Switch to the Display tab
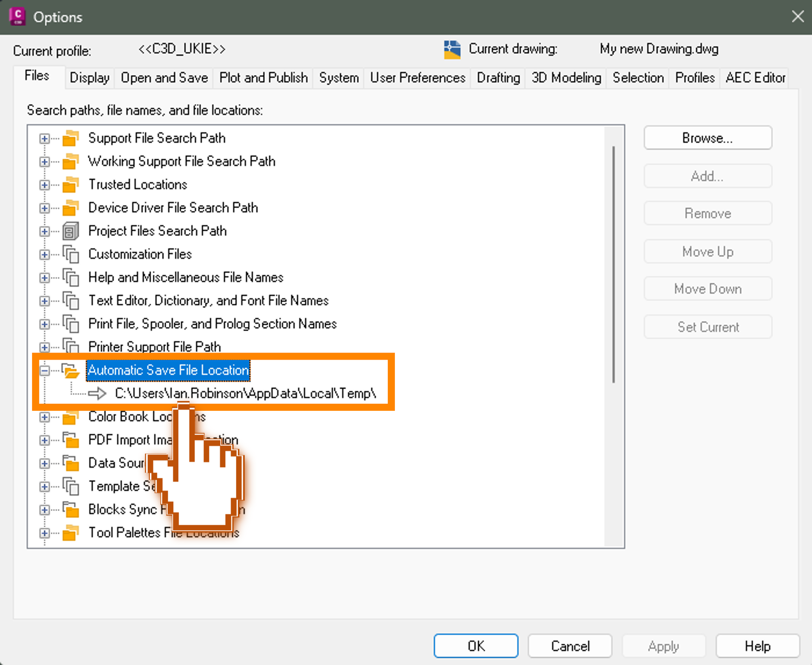The width and height of the screenshot is (812, 665). pos(90,78)
